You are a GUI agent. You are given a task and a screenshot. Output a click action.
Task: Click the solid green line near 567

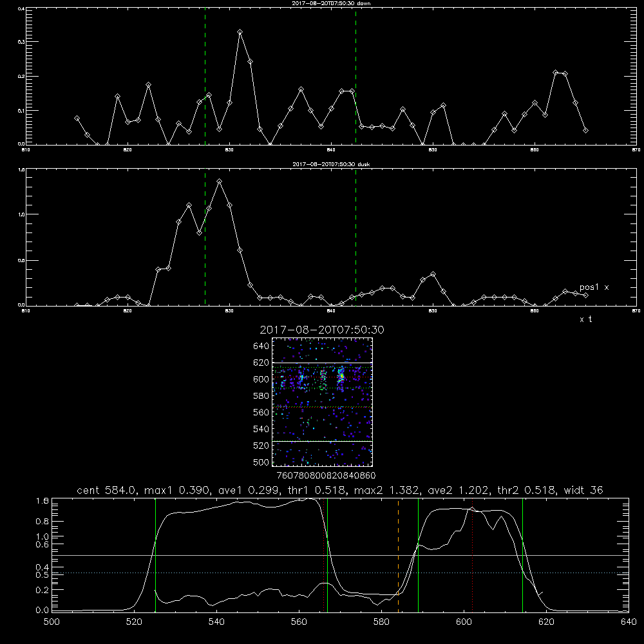327,555
